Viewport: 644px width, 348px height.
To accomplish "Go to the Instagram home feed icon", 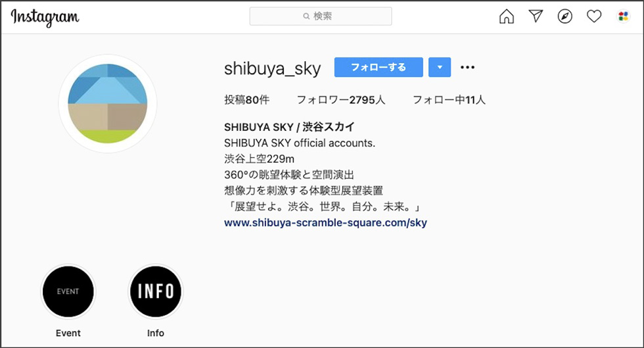I will click(x=507, y=16).
